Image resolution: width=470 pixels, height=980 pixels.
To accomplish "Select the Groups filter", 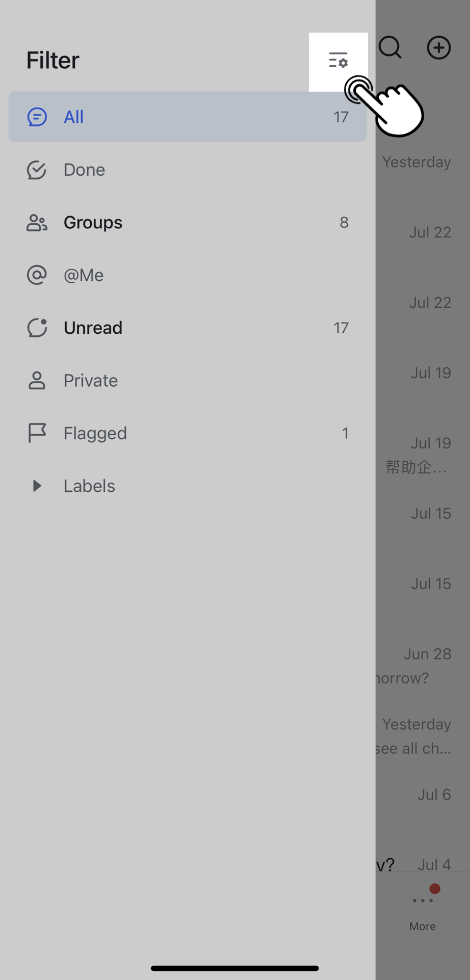I will (93, 223).
